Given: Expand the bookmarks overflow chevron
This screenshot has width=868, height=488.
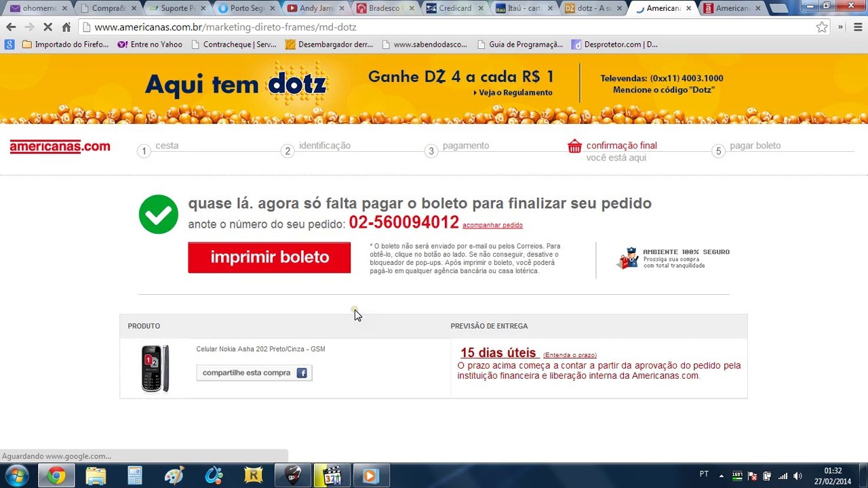Looking at the screenshot, I should 840,27.
